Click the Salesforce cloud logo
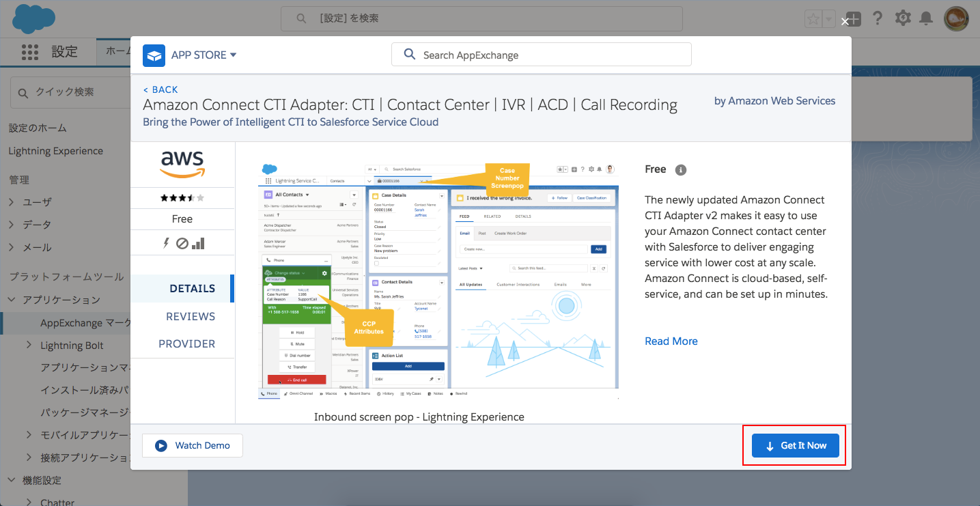The image size is (980, 506). 33,18
